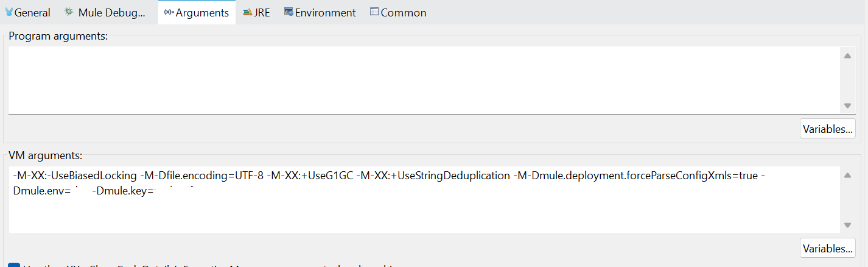Click Variables button under VM arguments
Viewport: 868px width, 267px height.
827,248
